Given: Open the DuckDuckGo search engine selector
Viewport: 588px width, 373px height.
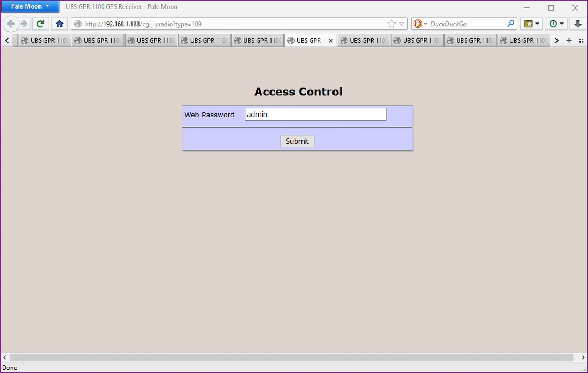Looking at the screenshot, I should pyautogui.click(x=420, y=24).
